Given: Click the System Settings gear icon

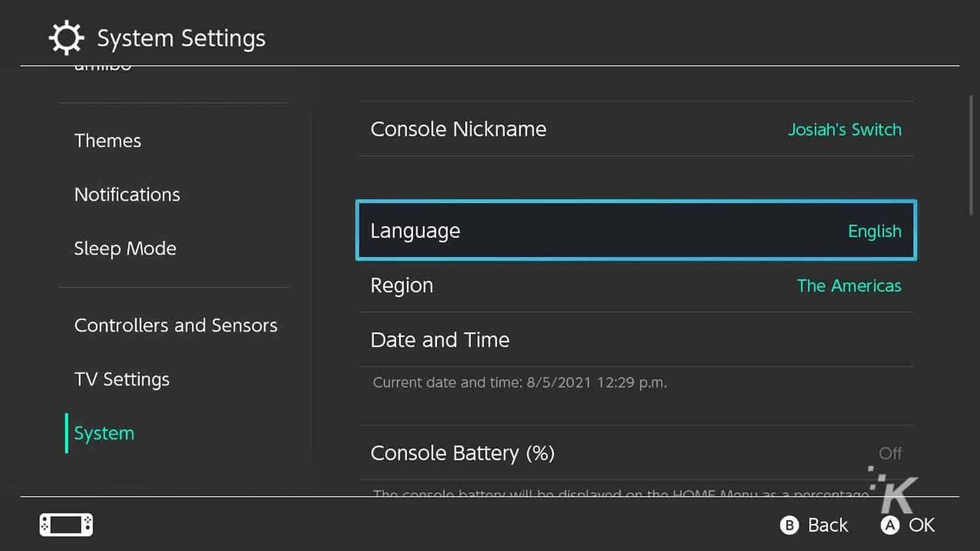Looking at the screenshot, I should tap(64, 37).
